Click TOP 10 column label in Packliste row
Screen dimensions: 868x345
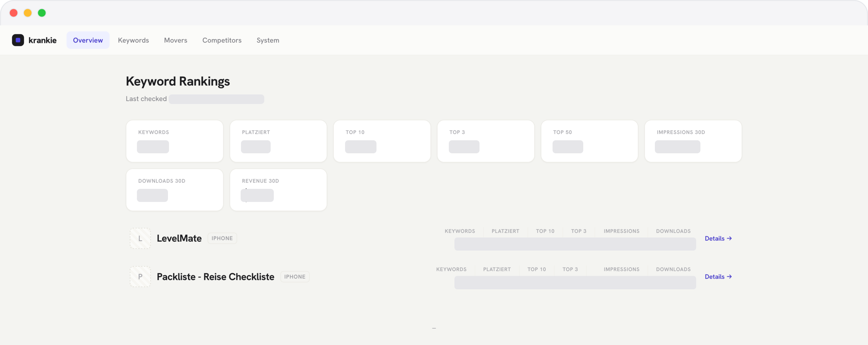tap(537, 269)
